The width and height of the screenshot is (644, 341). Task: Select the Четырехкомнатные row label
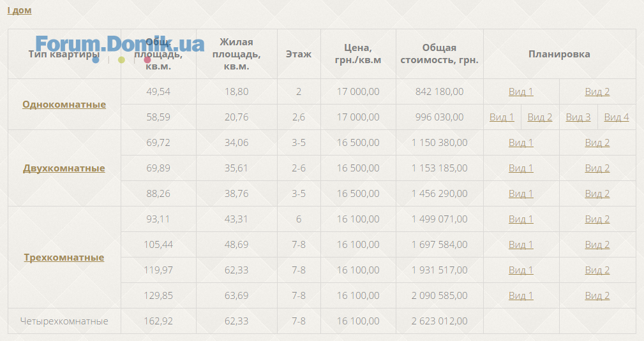coord(64,321)
